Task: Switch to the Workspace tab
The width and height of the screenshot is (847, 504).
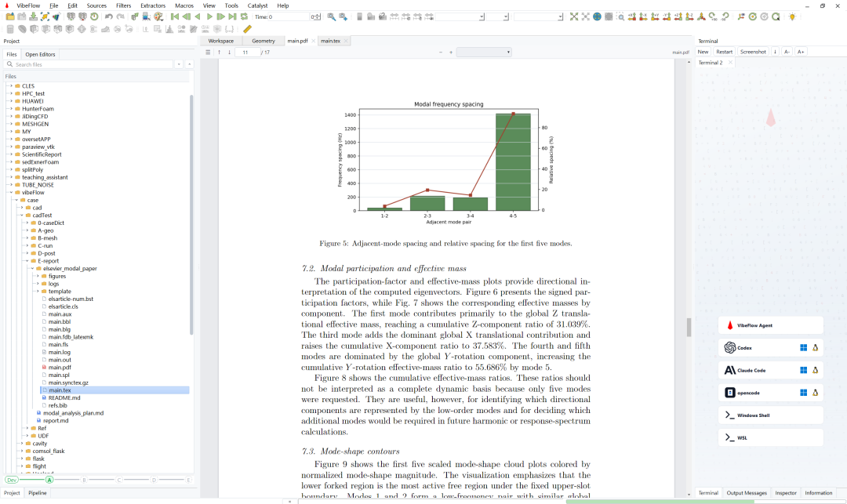Action: [221, 41]
